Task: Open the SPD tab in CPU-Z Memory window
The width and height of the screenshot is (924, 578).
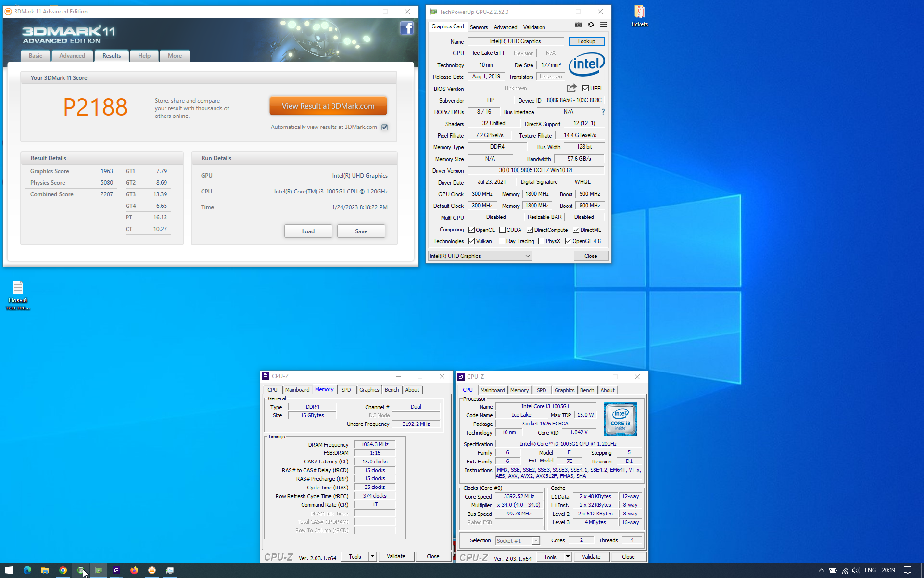Action: click(346, 390)
